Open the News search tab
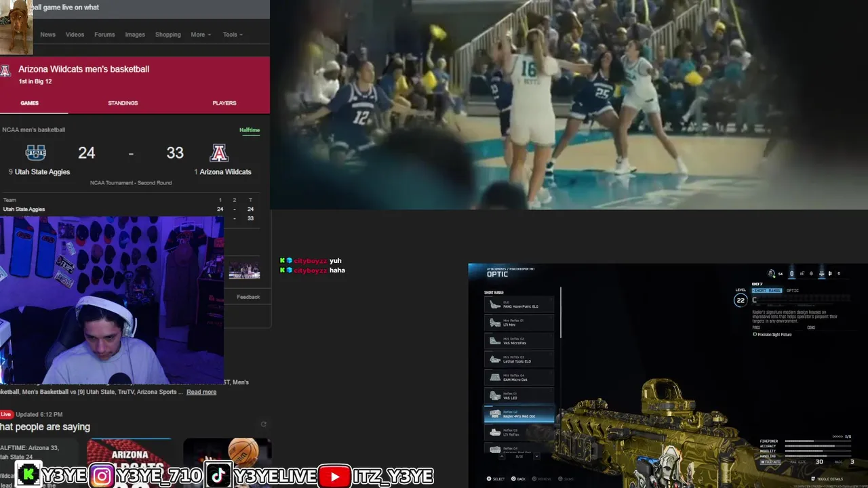Screen dimensions: 868x488 tap(47, 35)
